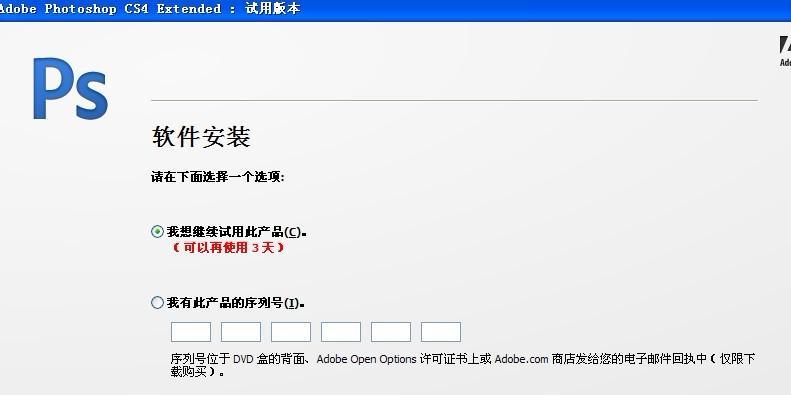This screenshot has width=791, height=395.
Task: Click the fifth serial number field
Action: 390,332
